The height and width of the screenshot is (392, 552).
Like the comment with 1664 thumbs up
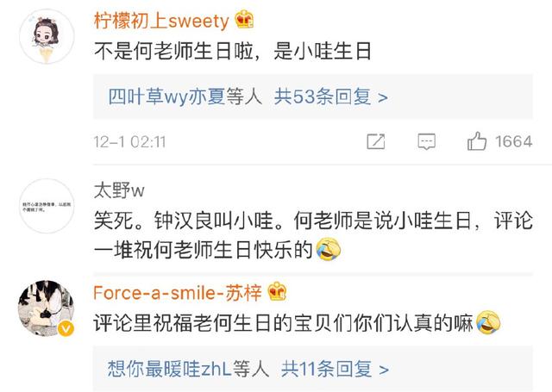click(477, 141)
